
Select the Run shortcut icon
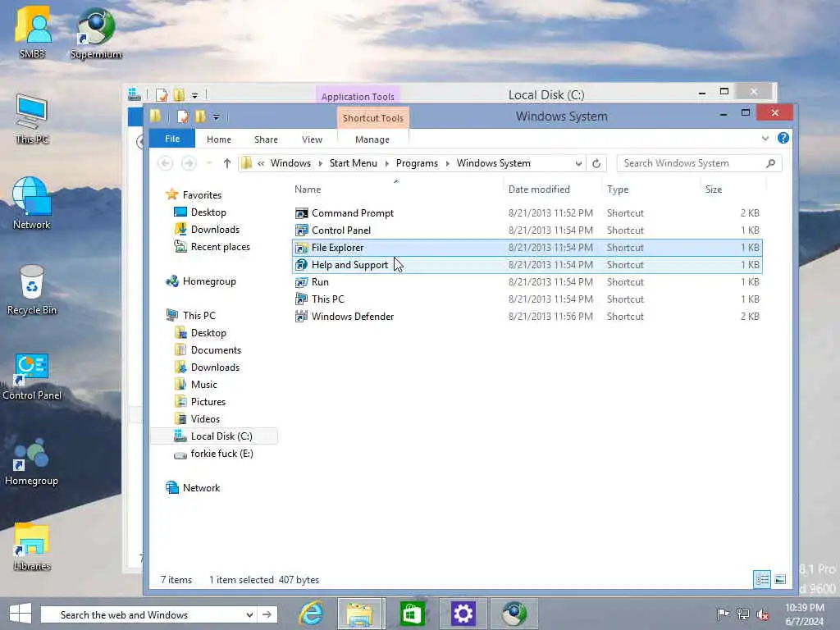(302, 282)
